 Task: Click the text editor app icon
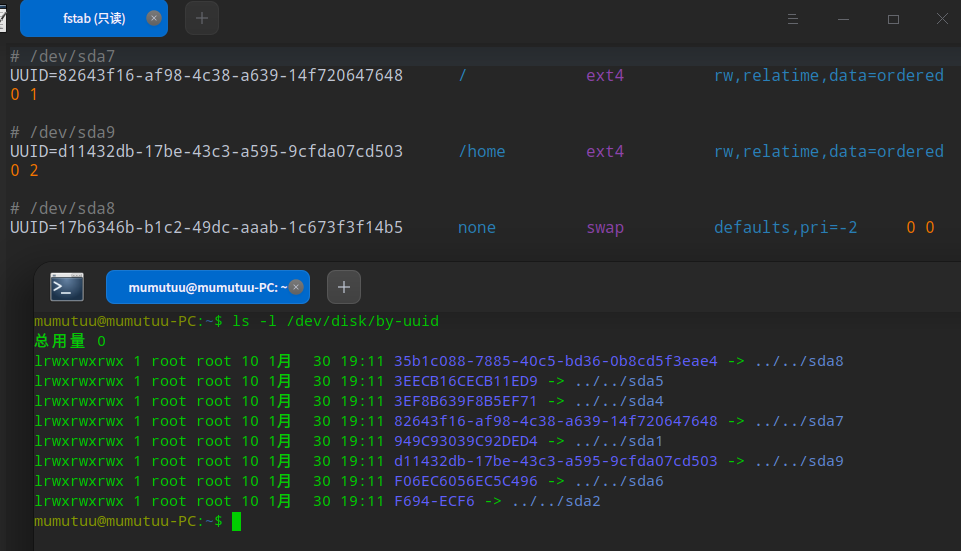pos(5,18)
